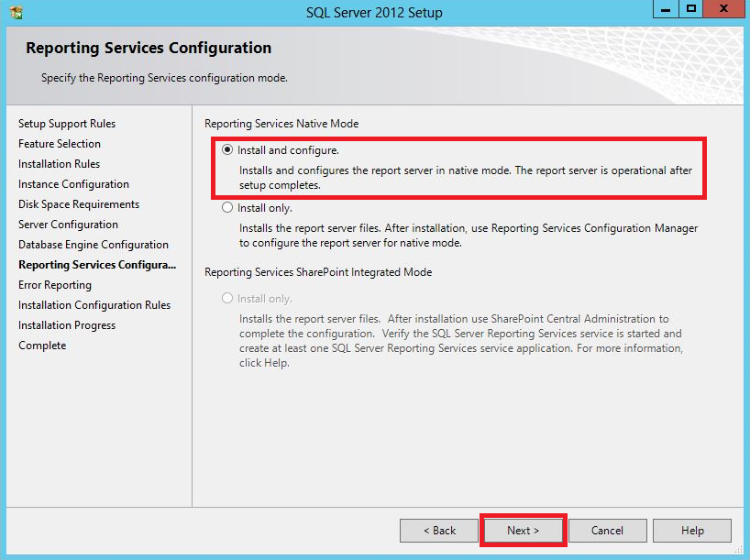Click description mentioning Reporting Services Configuration Manager
This screenshot has width=750, height=560.
tap(469, 236)
